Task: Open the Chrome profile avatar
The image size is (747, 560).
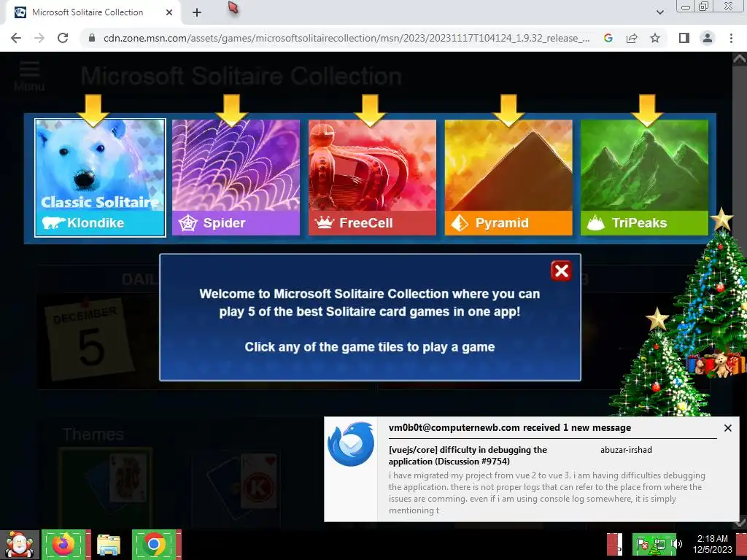Action: coord(708,38)
